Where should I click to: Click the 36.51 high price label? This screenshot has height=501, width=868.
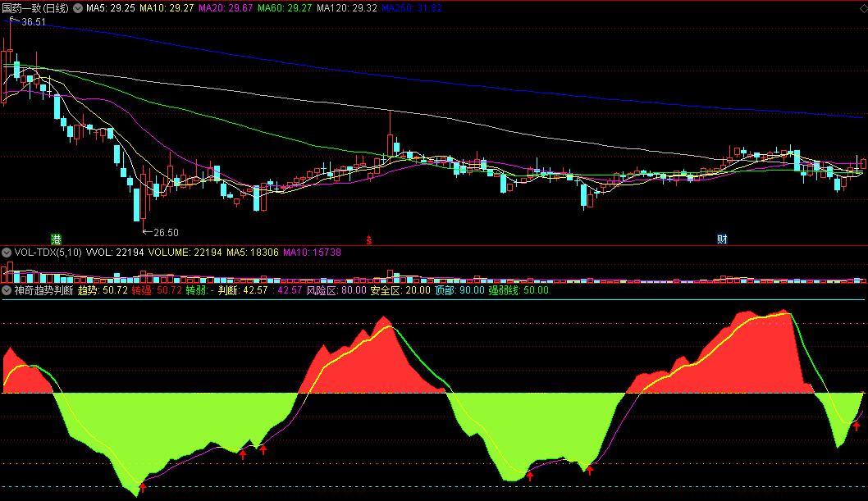[33, 22]
